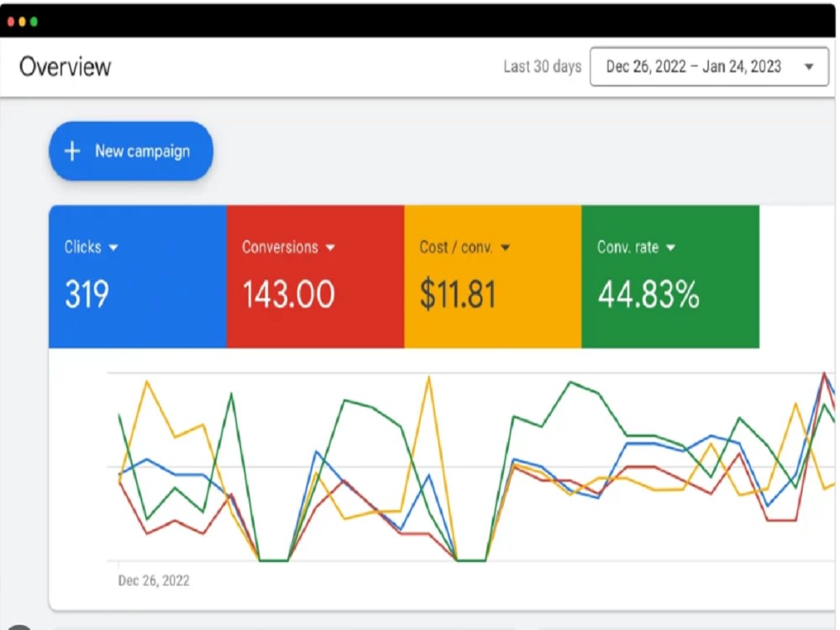Expand the Conv. rate metric dropdown
The height and width of the screenshot is (630, 840).
pyautogui.click(x=670, y=248)
